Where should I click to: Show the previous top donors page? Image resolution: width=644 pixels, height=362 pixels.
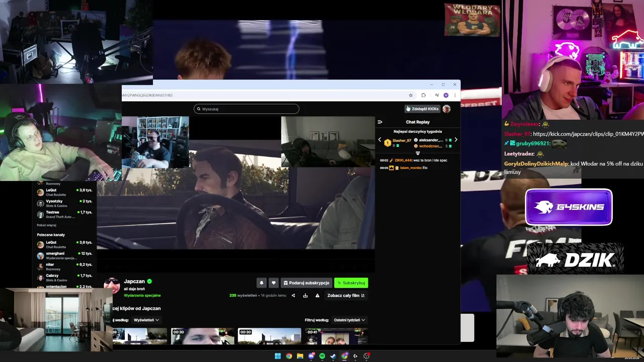[380, 140]
